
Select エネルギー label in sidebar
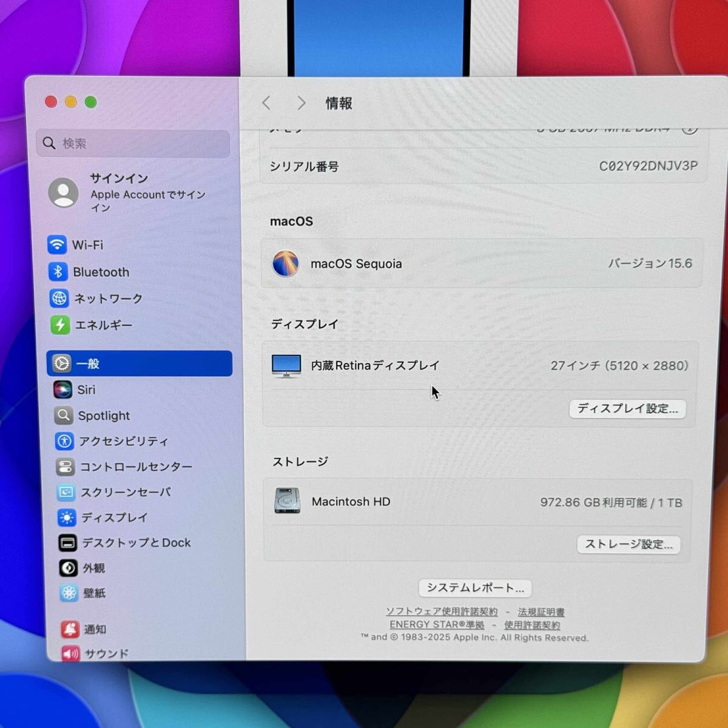(x=104, y=325)
